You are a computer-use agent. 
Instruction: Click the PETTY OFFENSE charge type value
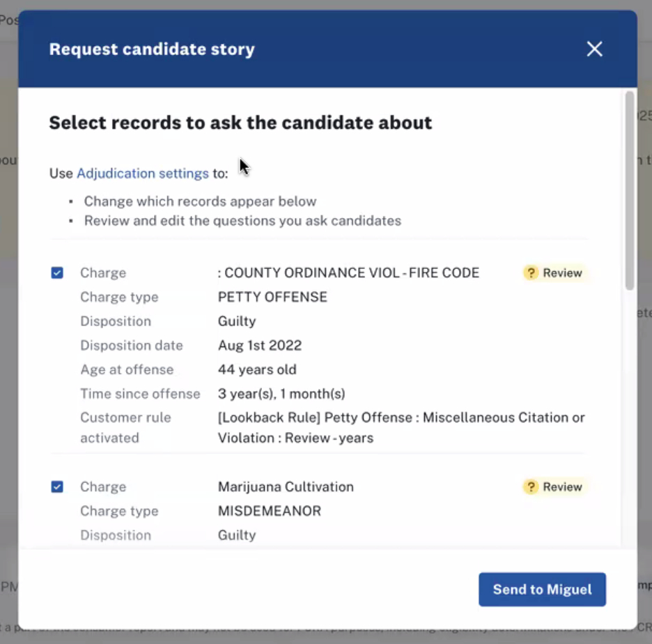coord(272,298)
